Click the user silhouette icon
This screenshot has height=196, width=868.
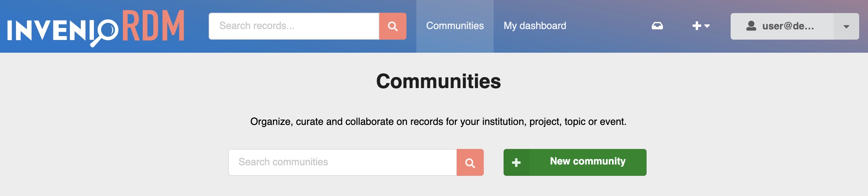pyautogui.click(x=751, y=26)
